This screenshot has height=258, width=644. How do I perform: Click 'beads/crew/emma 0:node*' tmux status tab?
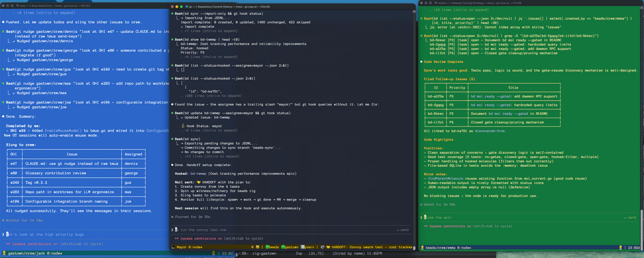click(x=448, y=248)
